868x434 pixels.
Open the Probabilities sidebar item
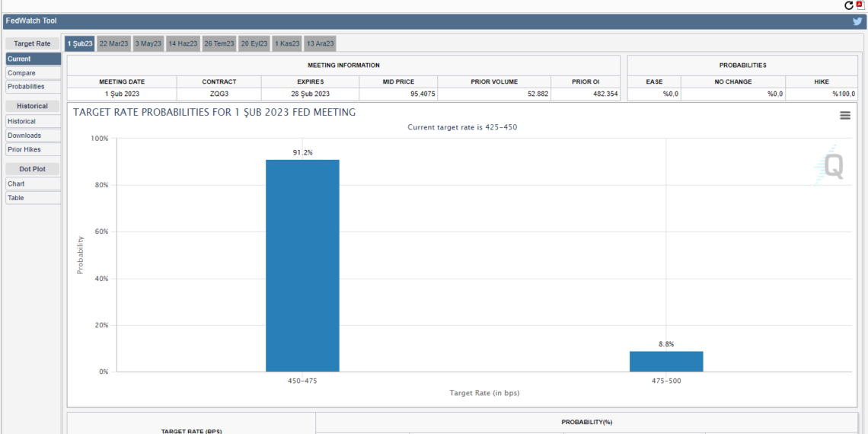(34, 87)
